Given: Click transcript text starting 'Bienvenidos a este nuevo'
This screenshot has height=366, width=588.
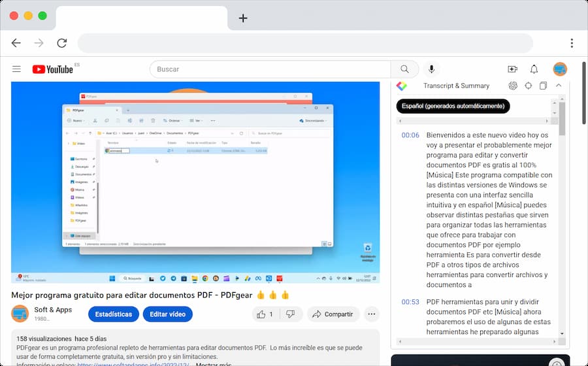Looking at the screenshot, I should [x=489, y=210].
